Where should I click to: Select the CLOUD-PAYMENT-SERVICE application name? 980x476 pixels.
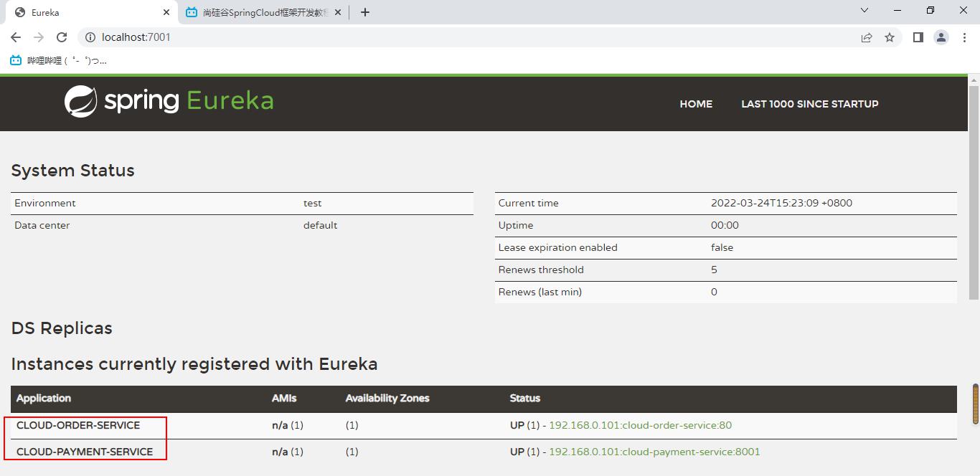click(85, 452)
